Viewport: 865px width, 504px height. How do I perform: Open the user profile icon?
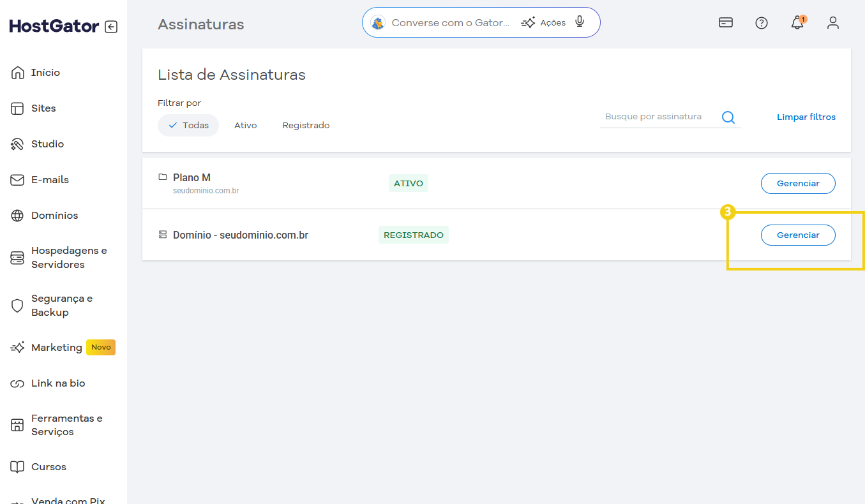(x=832, y=23)
